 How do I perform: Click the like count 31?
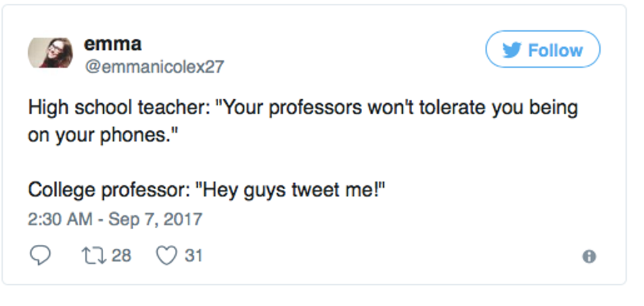click(x=193, y=255)
